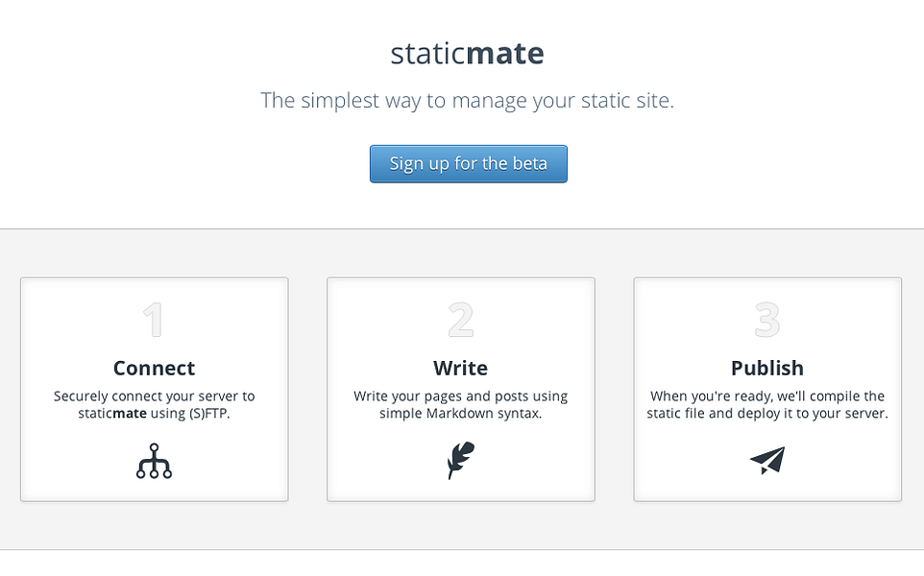The width and height of the screenshot is (924, 576).
Task: Select the feather writing icon
Action: coord(460,460)
